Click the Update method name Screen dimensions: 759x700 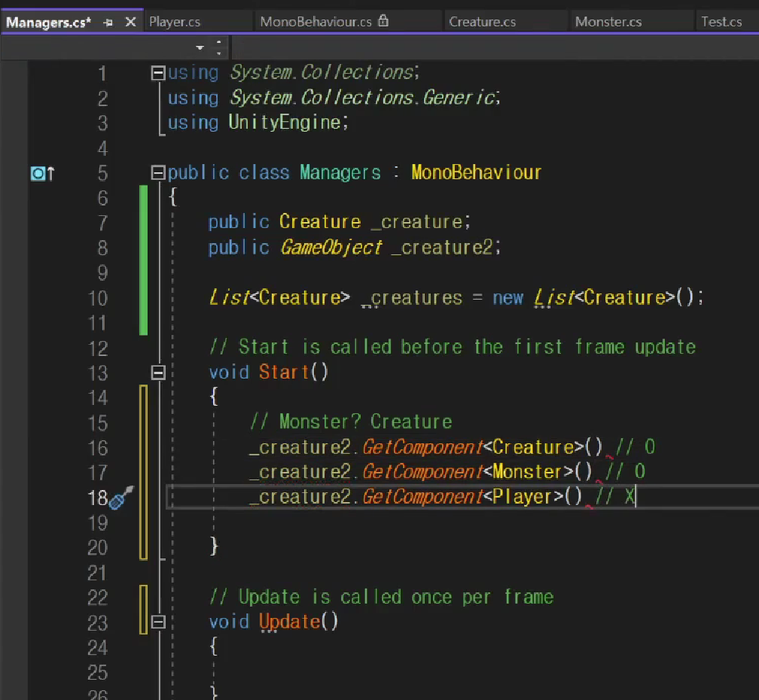(289, 622)
